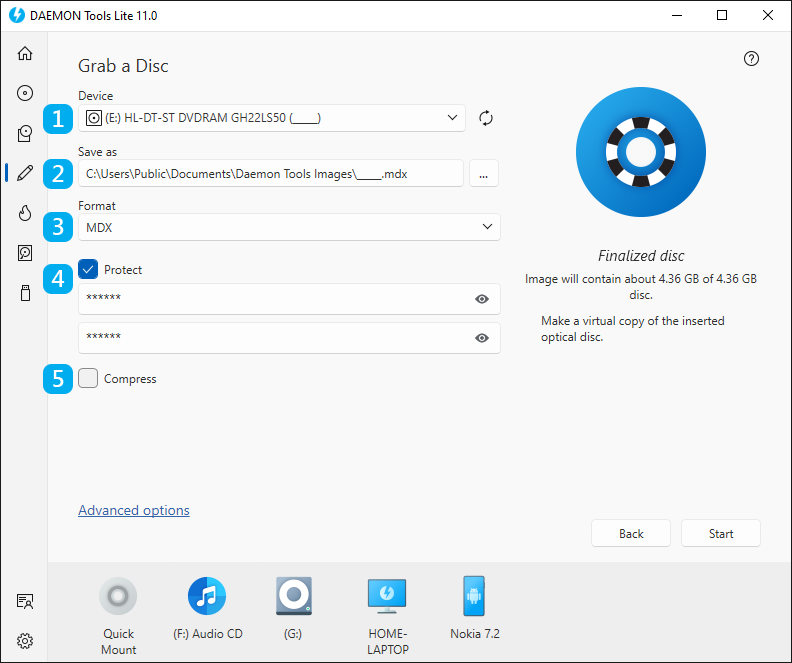Click the Save as path field
Image resolution: width=792 pixels, height=663 pixels.
270,173
